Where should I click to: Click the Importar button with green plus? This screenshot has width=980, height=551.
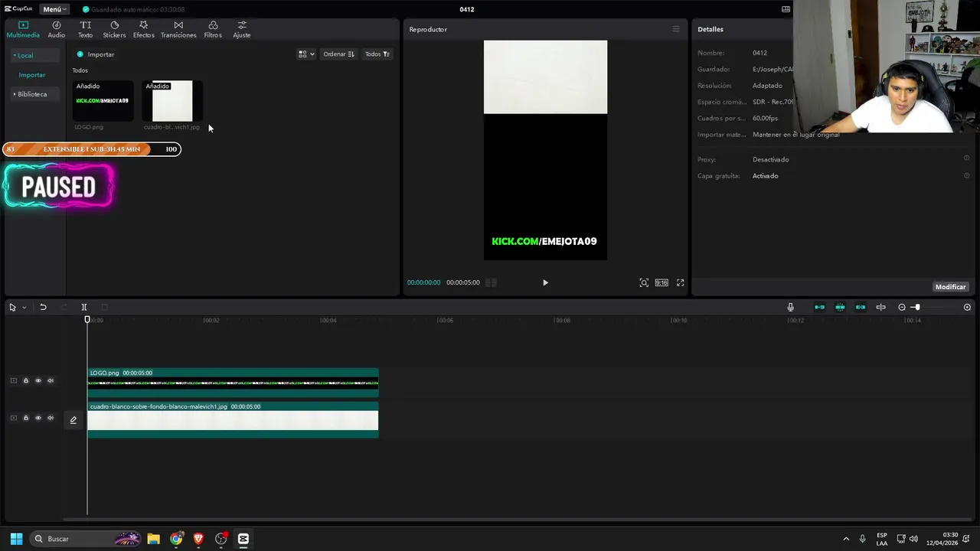pyautogui.click(x=96, y=54)
